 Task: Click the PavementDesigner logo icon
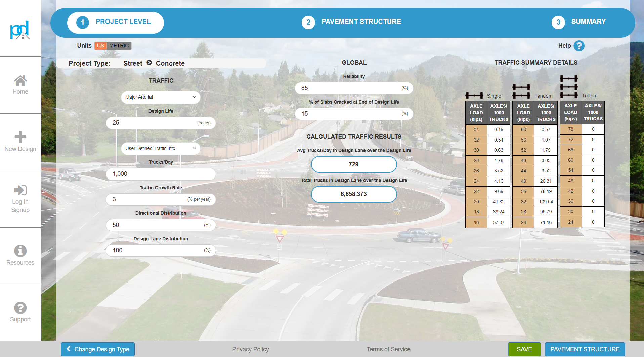[x=20, y=30]
